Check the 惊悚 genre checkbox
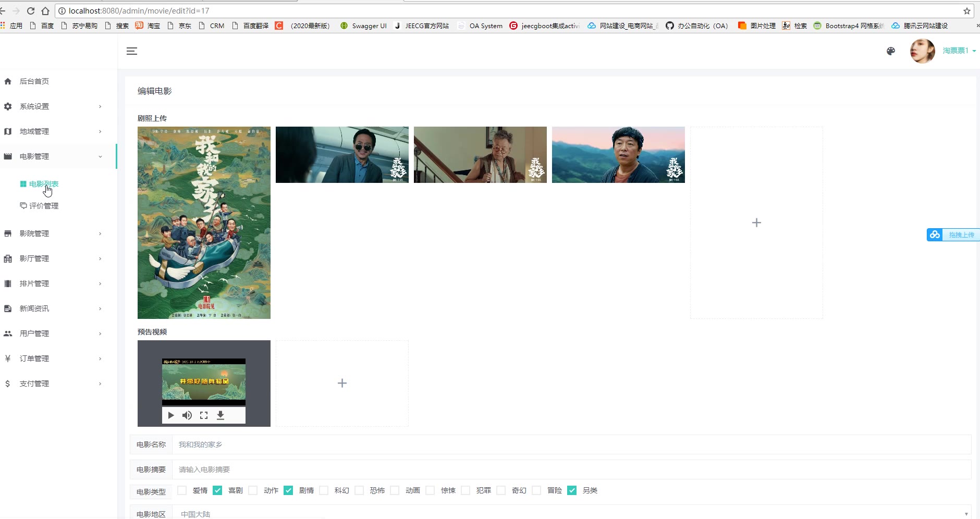Screen dimensions: 980x519 (430, 490)
